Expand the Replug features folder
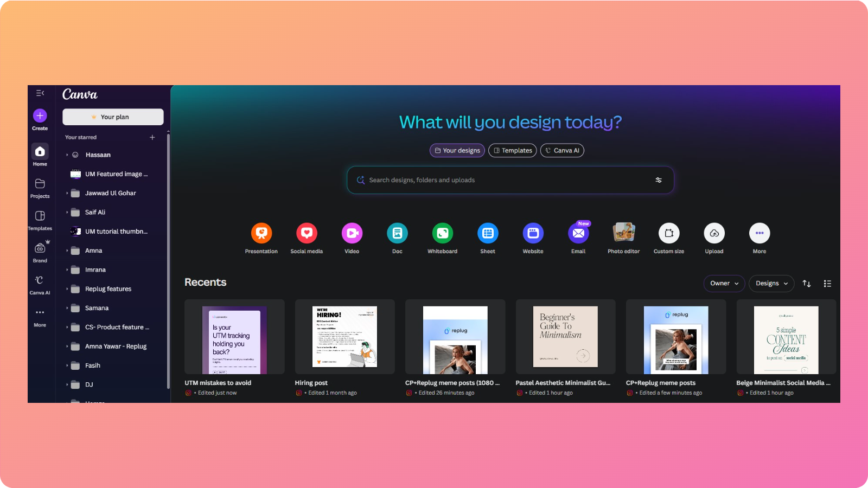Viewport: 868px width, 488px height. tap(67, 288)
